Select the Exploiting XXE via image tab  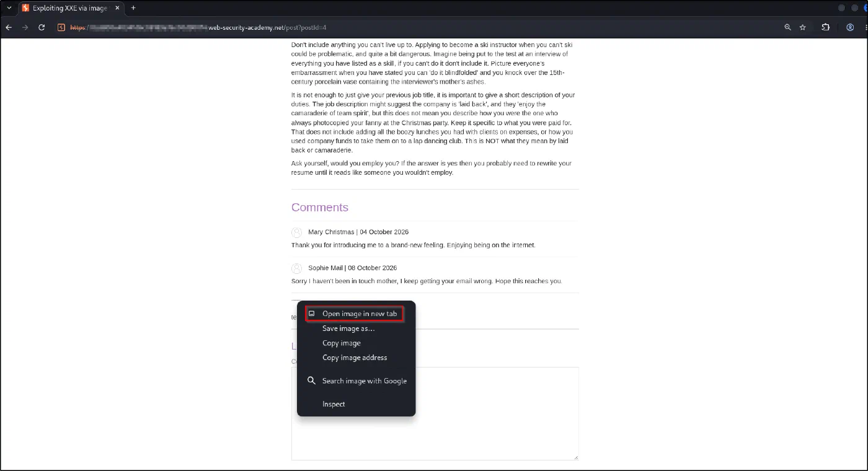pos(70,8)
